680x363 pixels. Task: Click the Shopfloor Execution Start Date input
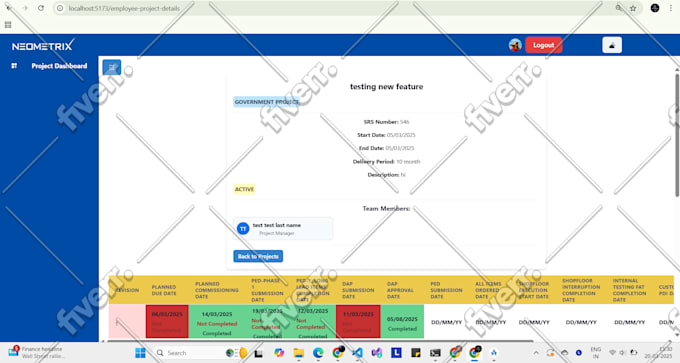534,322
